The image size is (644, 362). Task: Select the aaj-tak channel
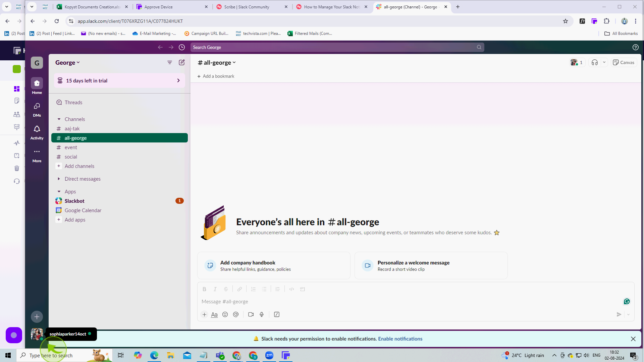tap(119, 128)
